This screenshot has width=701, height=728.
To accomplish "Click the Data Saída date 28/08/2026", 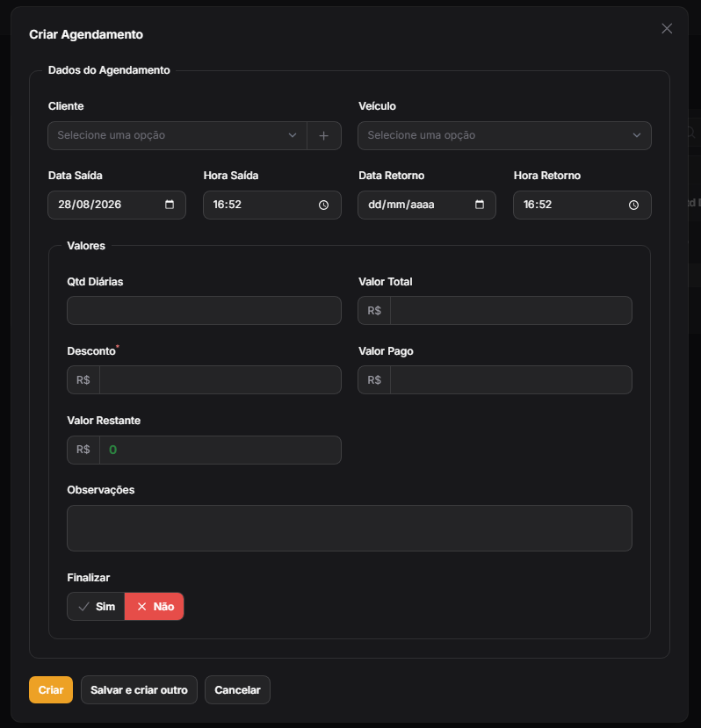I will (x=90, y=205).
